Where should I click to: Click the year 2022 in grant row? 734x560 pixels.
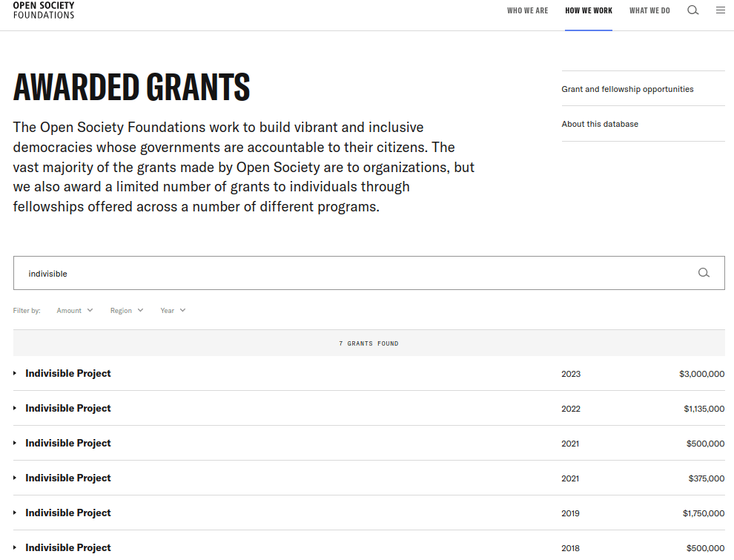click(571, 409)
